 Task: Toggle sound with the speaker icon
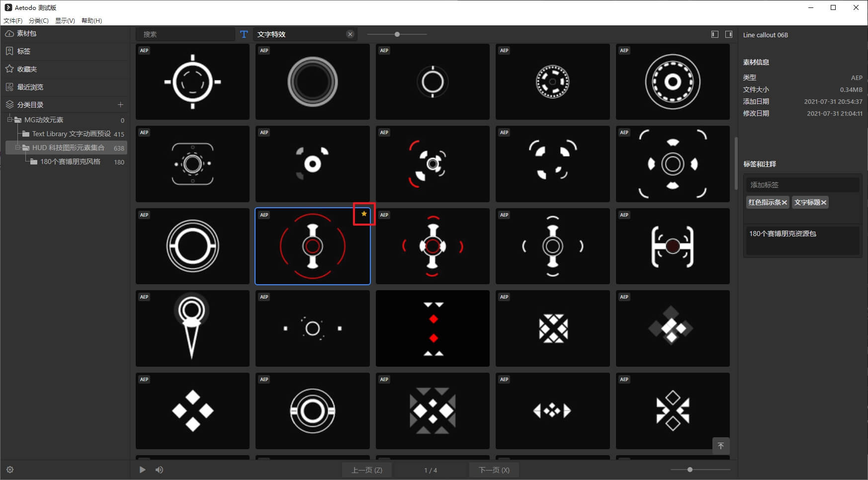(x=159, y=470)
